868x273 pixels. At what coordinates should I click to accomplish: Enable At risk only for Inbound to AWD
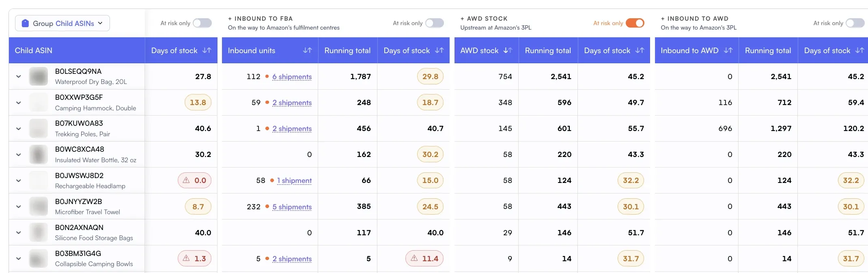point(855,23)
